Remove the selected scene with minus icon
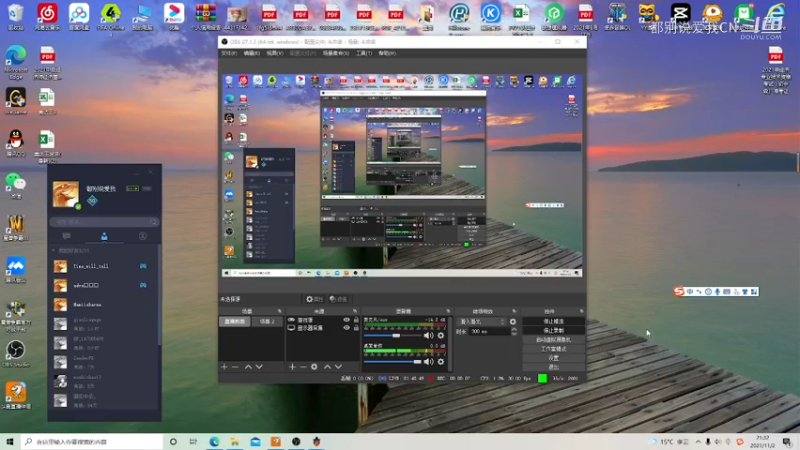The width and height of the screenshot is (800, 450). pos(235,367)
